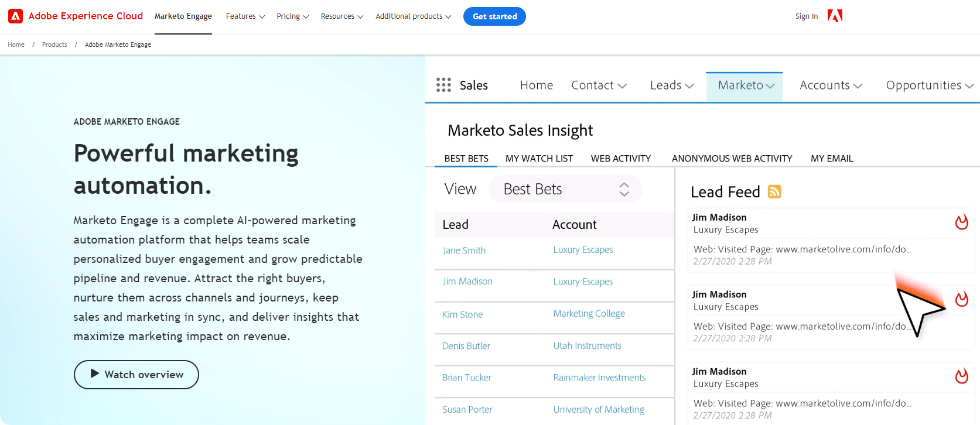The image size is (980, 425).
Task: Click the Adobe Experience Cloud logo icon
Action: click(x=16, y=16)
